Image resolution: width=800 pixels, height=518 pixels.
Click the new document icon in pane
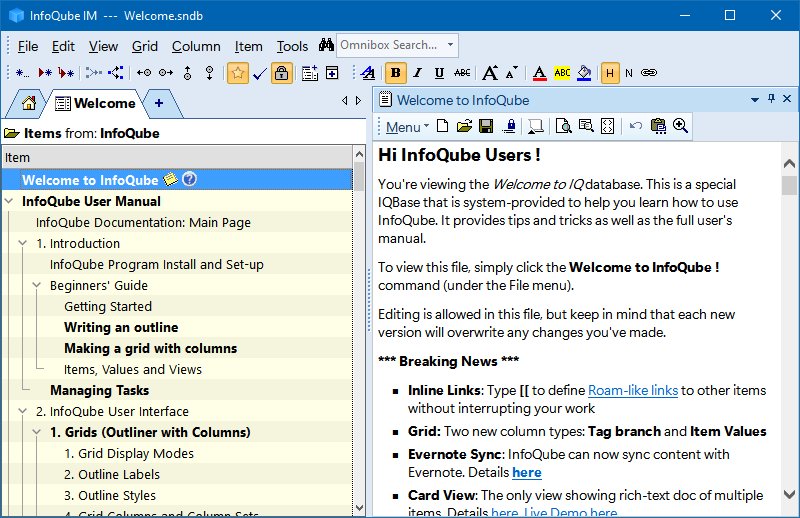pyautogui.click(x=443, y=126)
